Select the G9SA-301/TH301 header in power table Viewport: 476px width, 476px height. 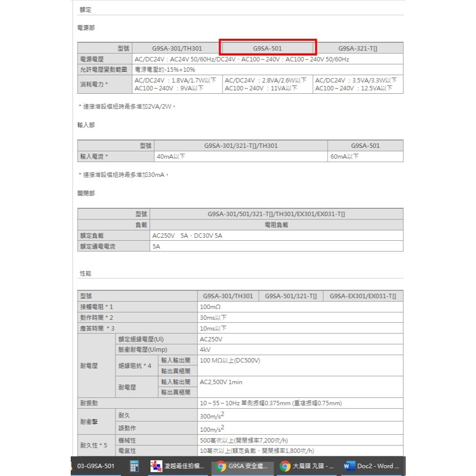click(x=177, y=48)
